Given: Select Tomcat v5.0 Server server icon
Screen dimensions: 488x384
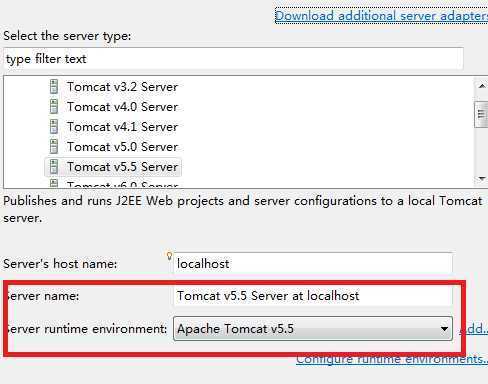Looking at the screenshot, I should pyautogui.click(x=54, y=147).
